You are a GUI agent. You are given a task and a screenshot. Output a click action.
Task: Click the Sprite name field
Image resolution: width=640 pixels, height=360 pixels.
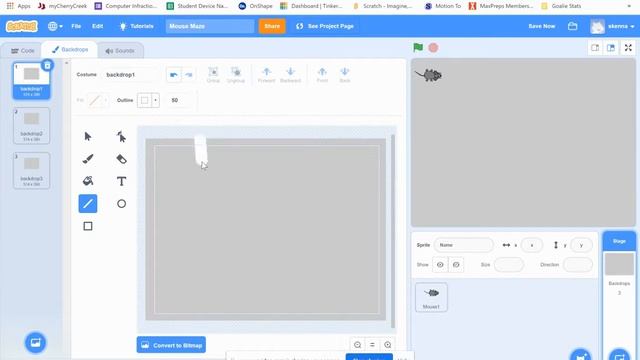[464, 245]
